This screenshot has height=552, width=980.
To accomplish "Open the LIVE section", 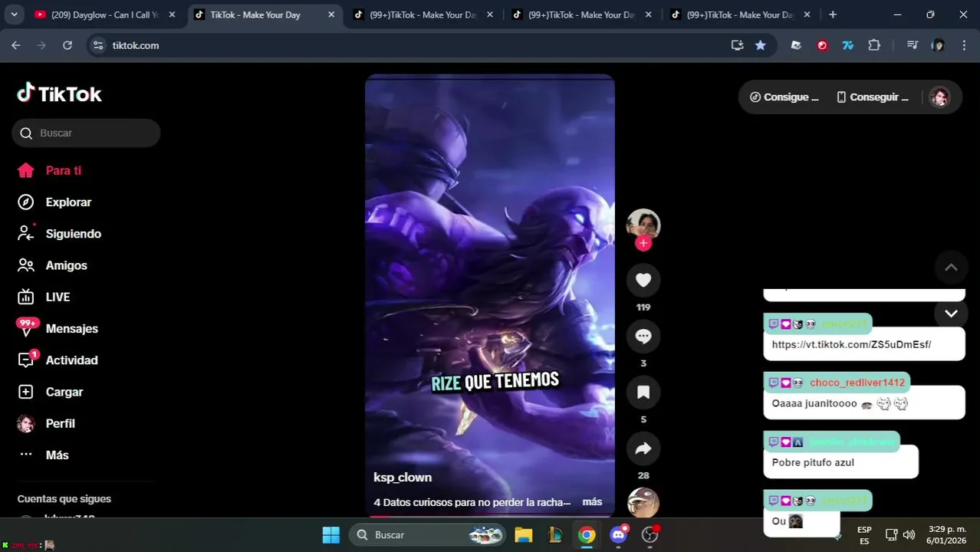I will pyautogui.click(x=44, y=297).
